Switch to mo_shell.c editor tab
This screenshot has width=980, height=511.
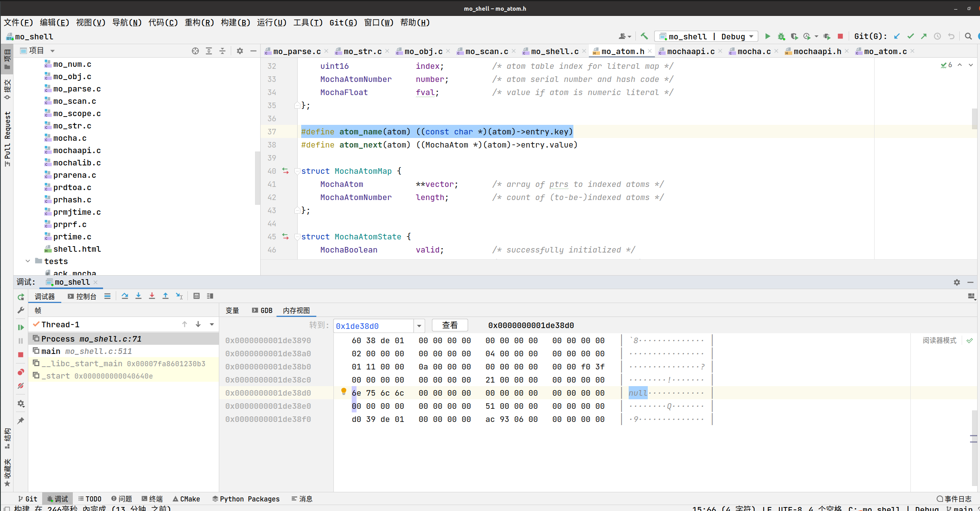pyautogui.click(x=554, y=51)
